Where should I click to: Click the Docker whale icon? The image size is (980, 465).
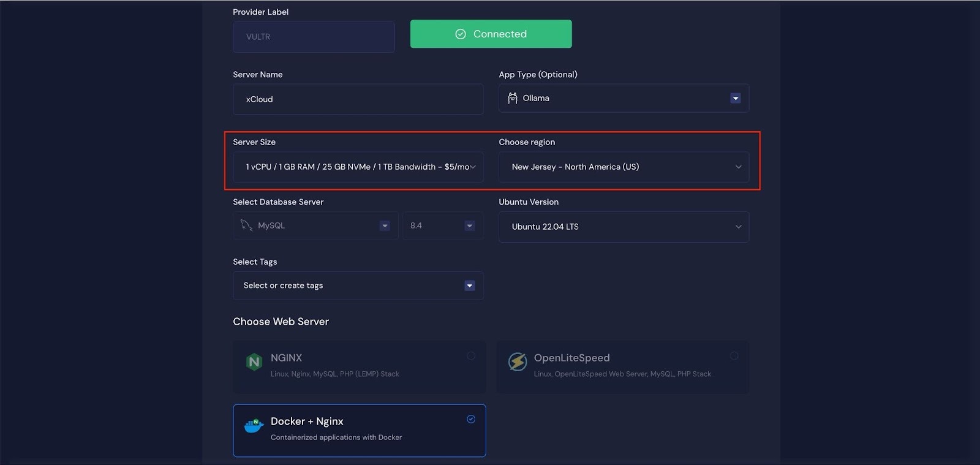(254, 425)
